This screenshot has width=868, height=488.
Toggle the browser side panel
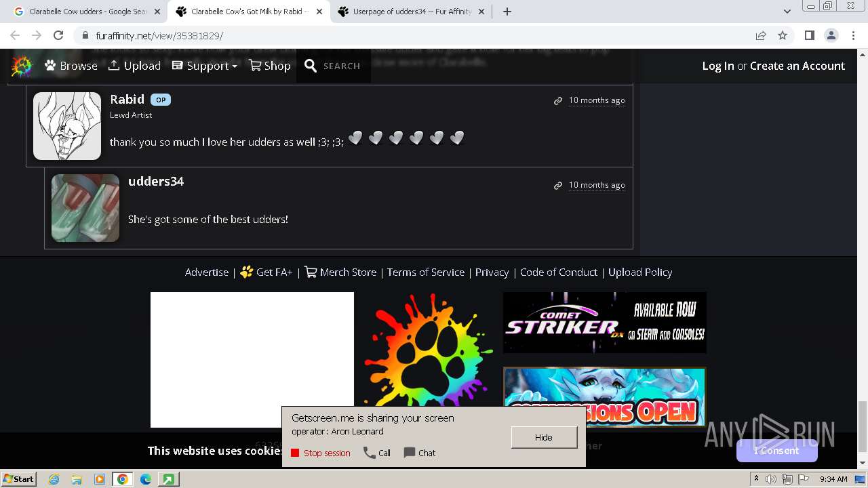809,35
